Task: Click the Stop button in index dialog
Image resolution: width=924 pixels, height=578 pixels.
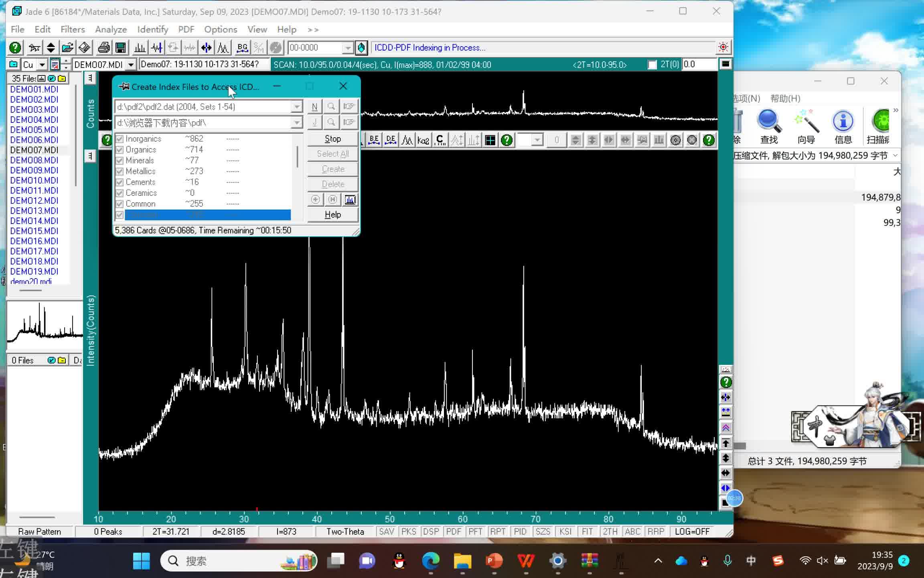Action: click(x=332, y=138)
